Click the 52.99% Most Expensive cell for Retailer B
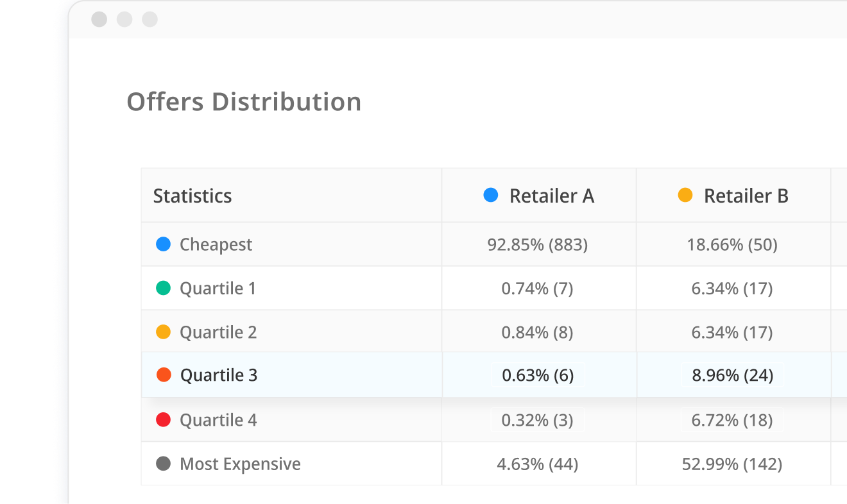The image size is (847, 504). (x=732, y=464)
